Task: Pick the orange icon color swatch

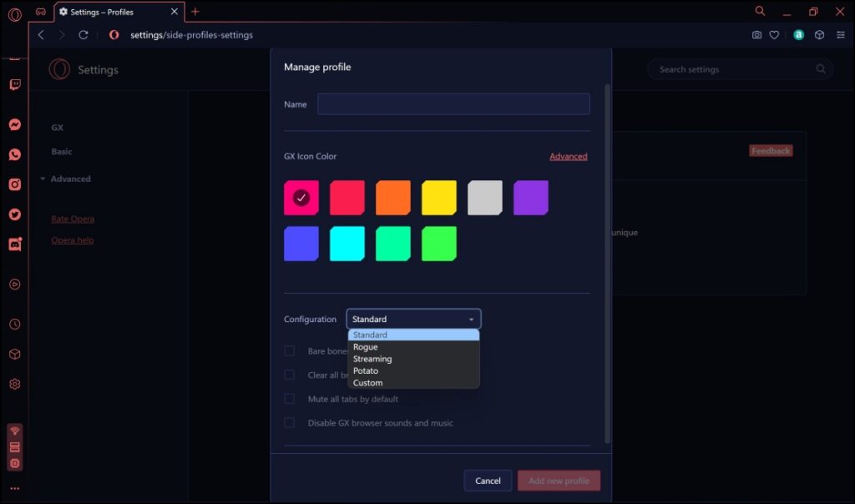Action: [393, 198]
